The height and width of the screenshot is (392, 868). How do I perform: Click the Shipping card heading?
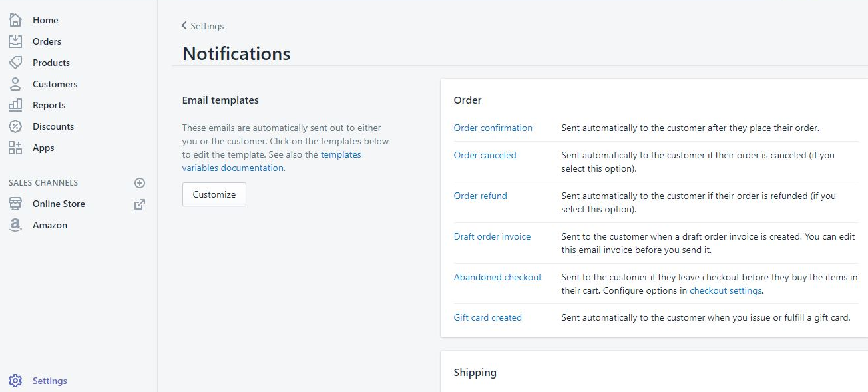(x=475, y=373)
